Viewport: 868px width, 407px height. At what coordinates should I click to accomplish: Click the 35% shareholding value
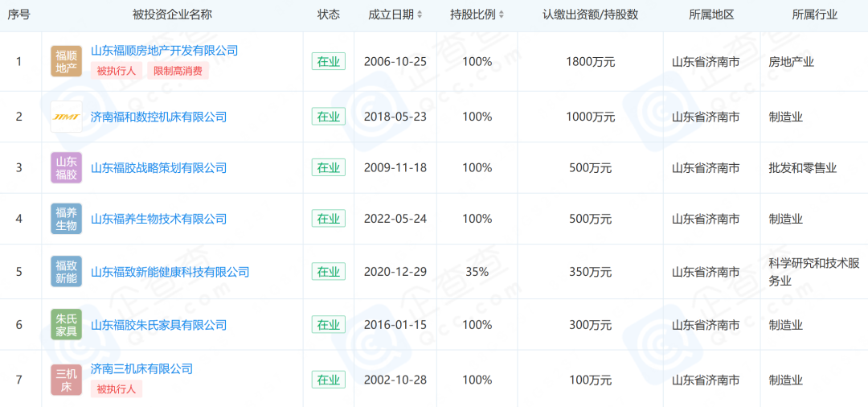point(477,272)
